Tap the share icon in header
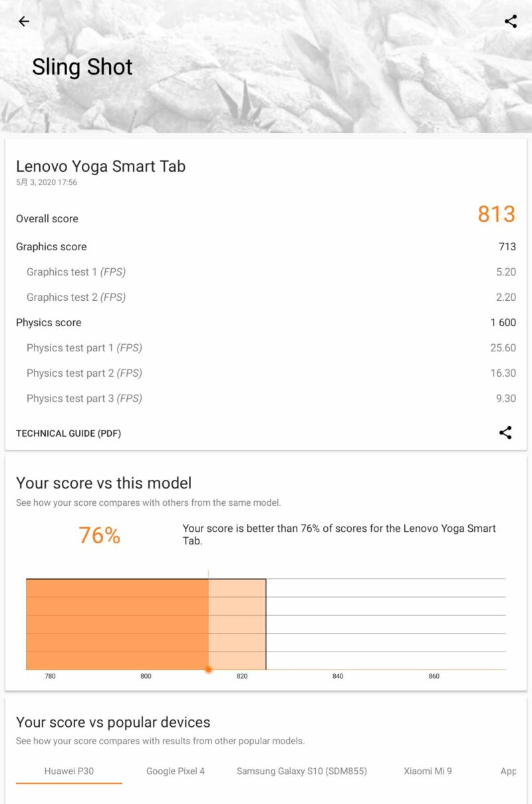532x804 pixels. [x=511, y=21]
